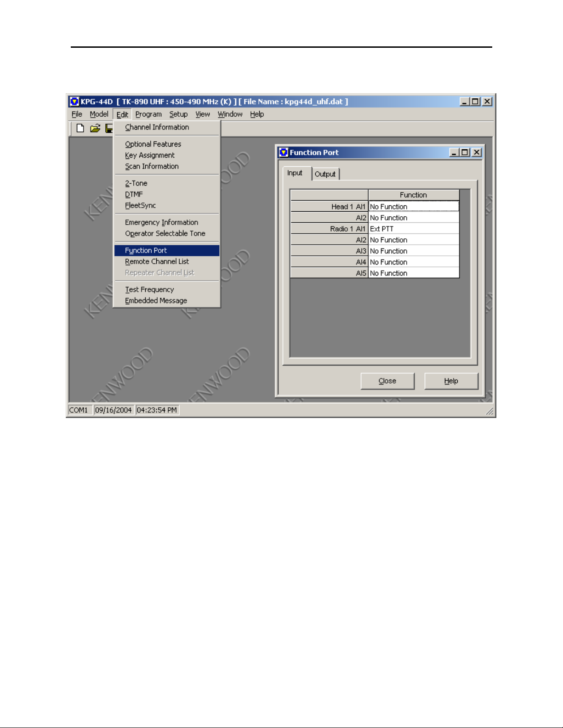Select Operator Selectable Tone entry
Image resolution: width=563 pixels, height=728 pixels.
(167, 233)
